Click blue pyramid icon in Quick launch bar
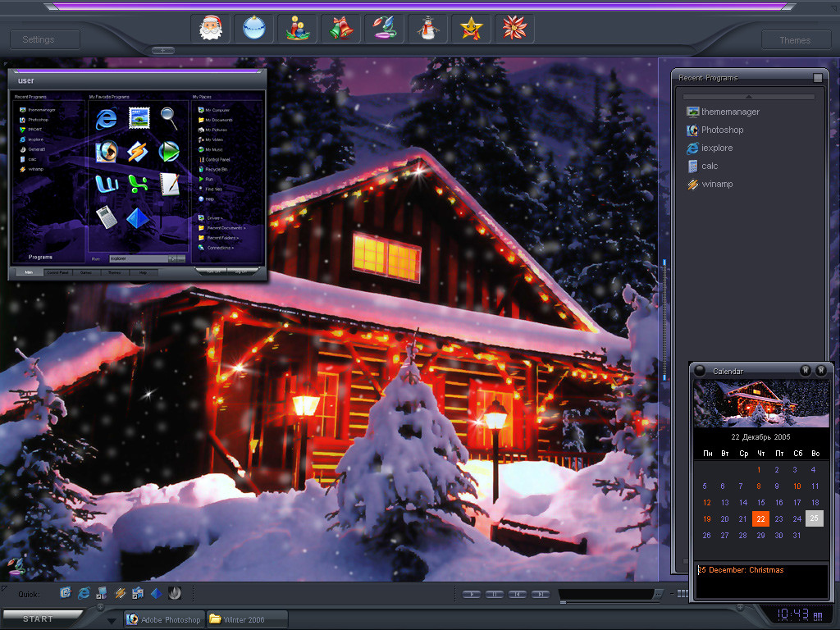 [x=157, y=592]
